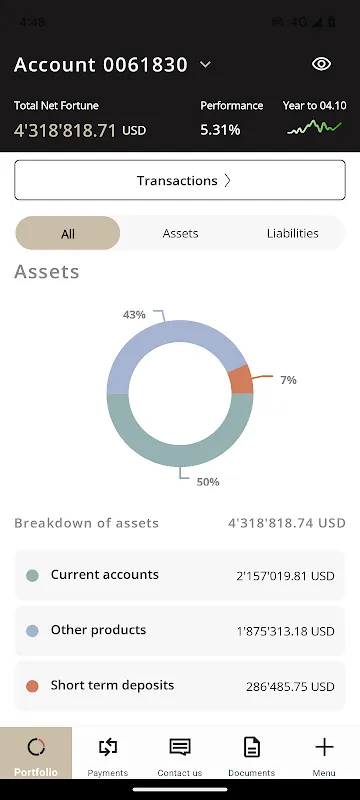This screenshot has height=800, width=360.
Task: Toggle balance visibility with the eye icon
Action: [x=321, y=64]
